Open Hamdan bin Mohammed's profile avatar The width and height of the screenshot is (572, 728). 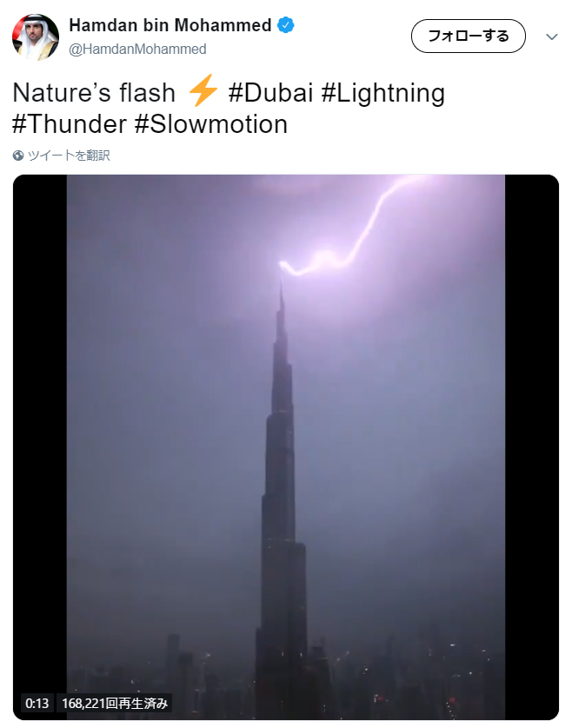coord(36,36)
